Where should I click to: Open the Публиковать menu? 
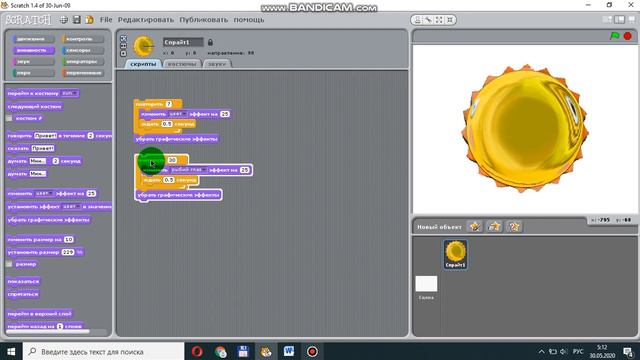(x=204, y=20)
